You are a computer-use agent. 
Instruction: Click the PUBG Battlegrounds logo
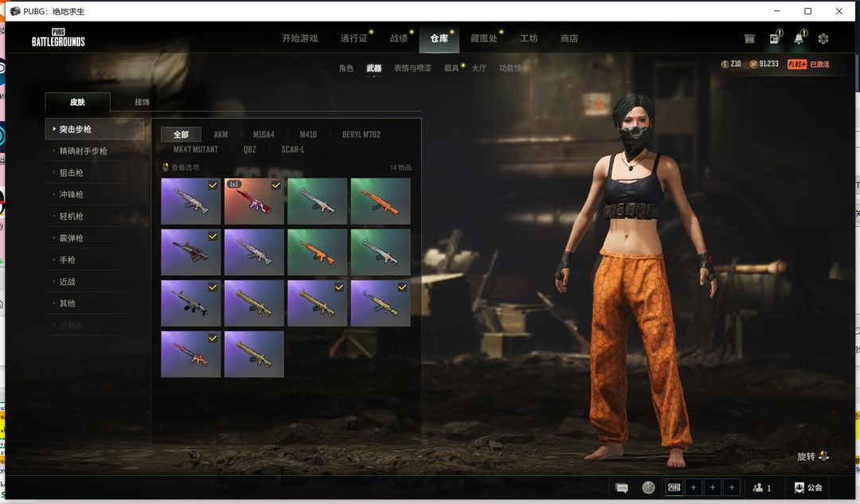click(58, 37)
